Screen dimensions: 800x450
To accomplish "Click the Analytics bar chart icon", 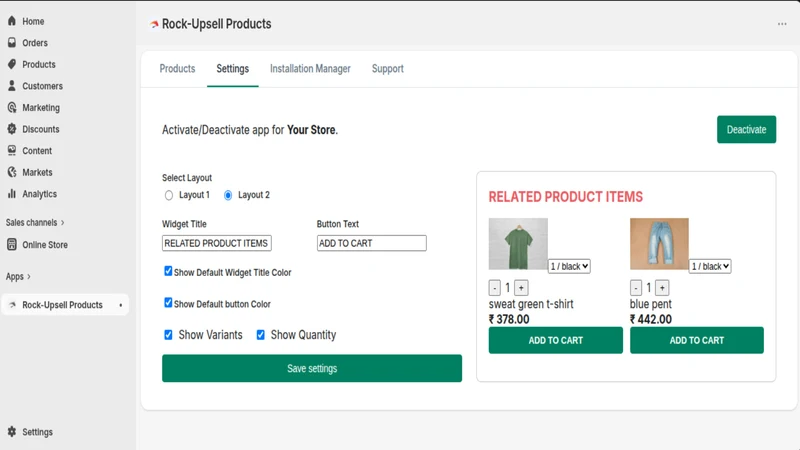I will coord(12,193).
